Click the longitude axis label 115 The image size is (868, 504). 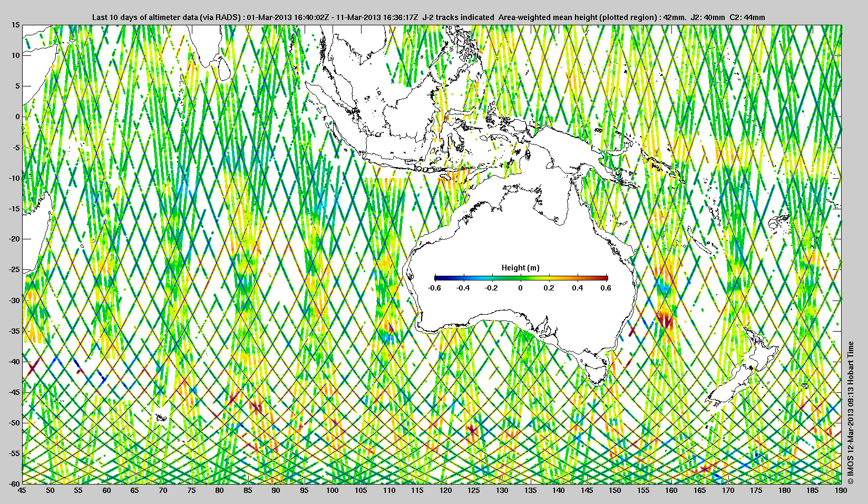(x=417, y=490)
